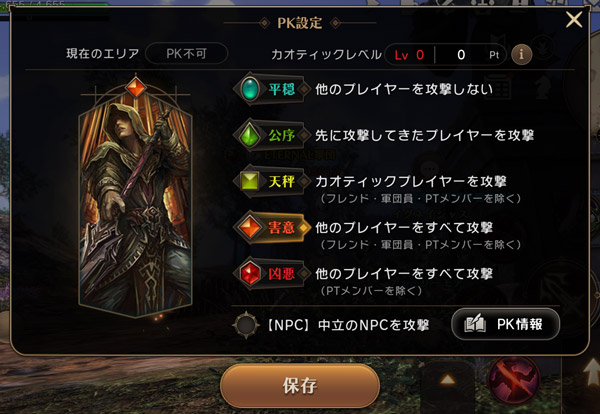Click the chaotic Lv 0 indicator

click(x=409, y=55)
